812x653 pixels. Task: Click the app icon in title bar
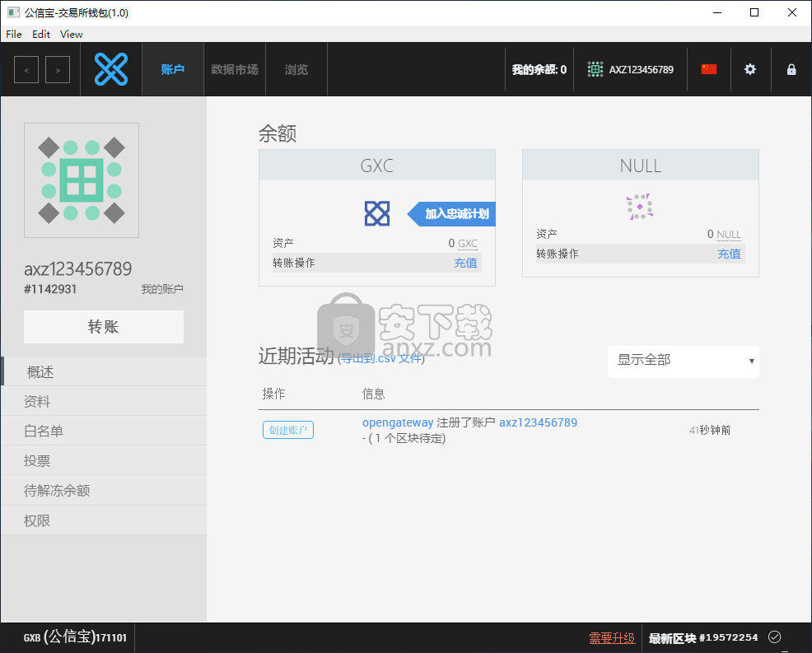coord(13,12)
